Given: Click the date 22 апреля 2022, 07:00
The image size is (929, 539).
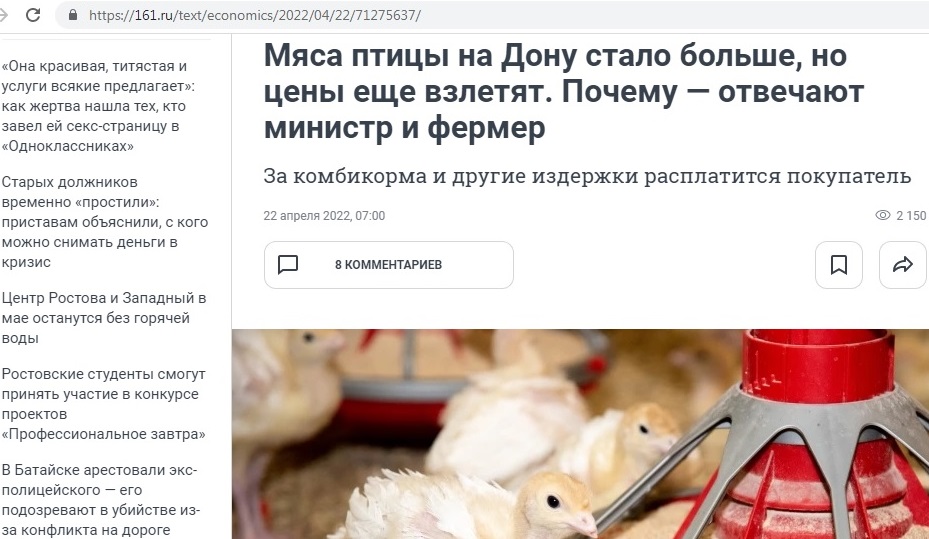Looking at the screenshot, I should point(324,216).
